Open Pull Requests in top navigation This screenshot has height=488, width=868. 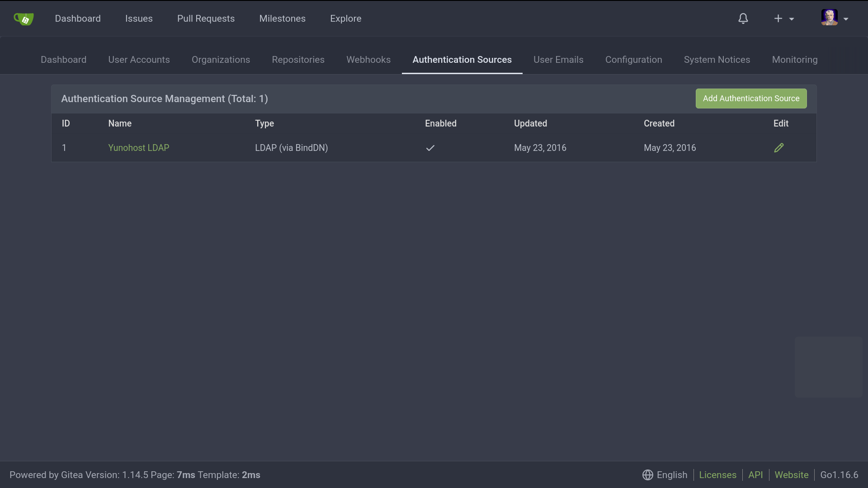click(206, 19)
